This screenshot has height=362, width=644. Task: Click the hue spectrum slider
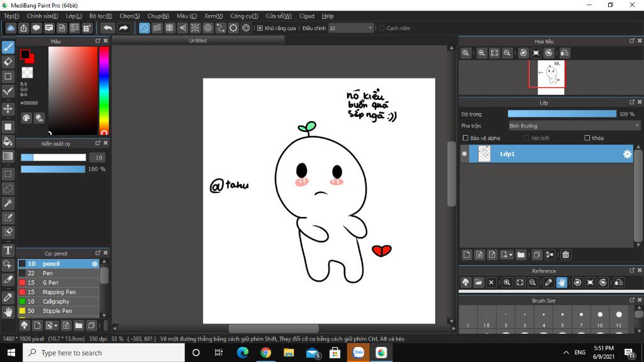(104, 90)
